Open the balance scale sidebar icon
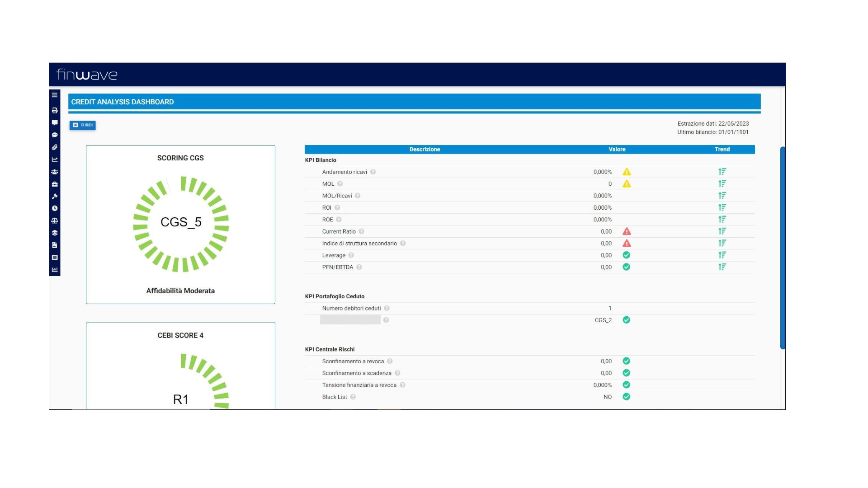Screen dimensions: 868x488 55,221
